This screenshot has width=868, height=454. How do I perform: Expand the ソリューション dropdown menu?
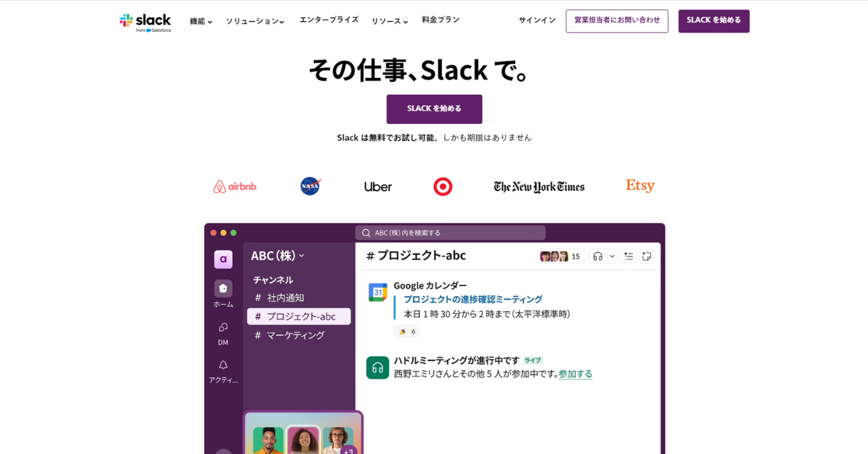point(255,21)
